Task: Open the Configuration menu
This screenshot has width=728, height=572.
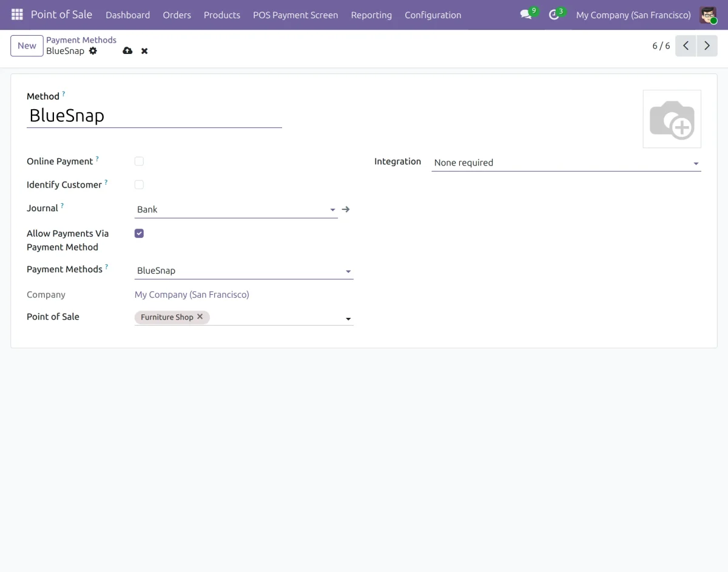Action: [433, 15]
